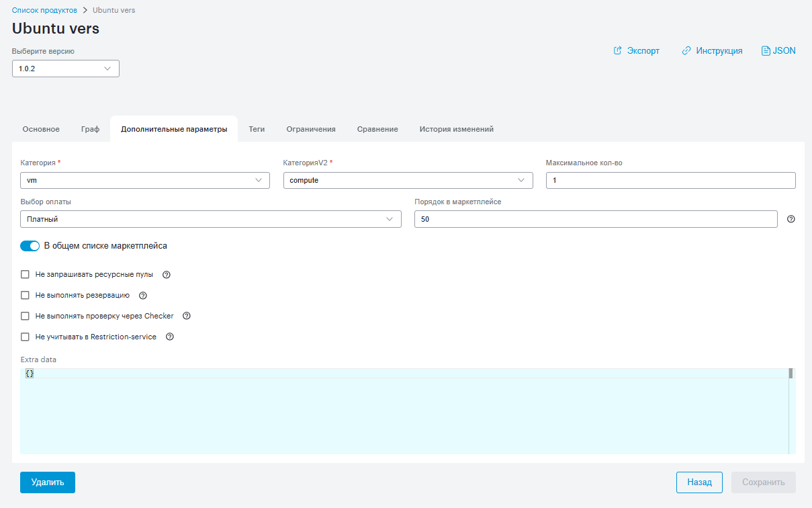Click Удалить button
The height and width of the screenshot is (508, 812).
point(48,482)
